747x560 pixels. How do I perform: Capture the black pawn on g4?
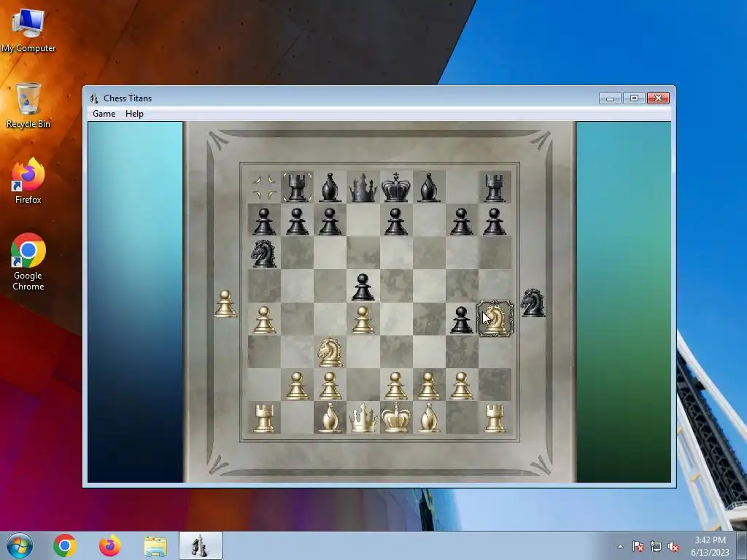click(462, 319)
